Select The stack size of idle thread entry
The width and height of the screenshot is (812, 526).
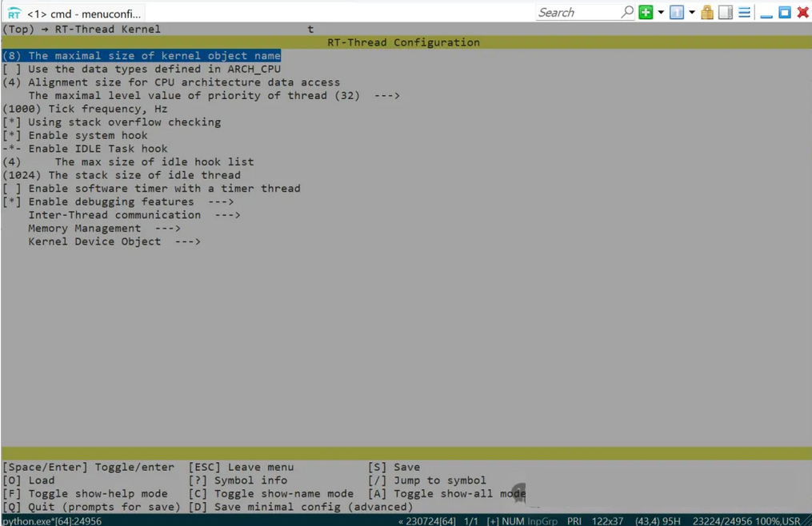click(x=122, y=176)
